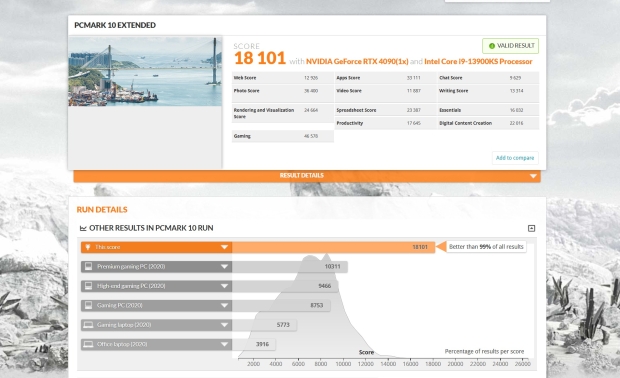This screenshot has height=378, width=620.
Task: Click the desktop icon beside Premium gaming PC
Action: (x=89, y=266)
